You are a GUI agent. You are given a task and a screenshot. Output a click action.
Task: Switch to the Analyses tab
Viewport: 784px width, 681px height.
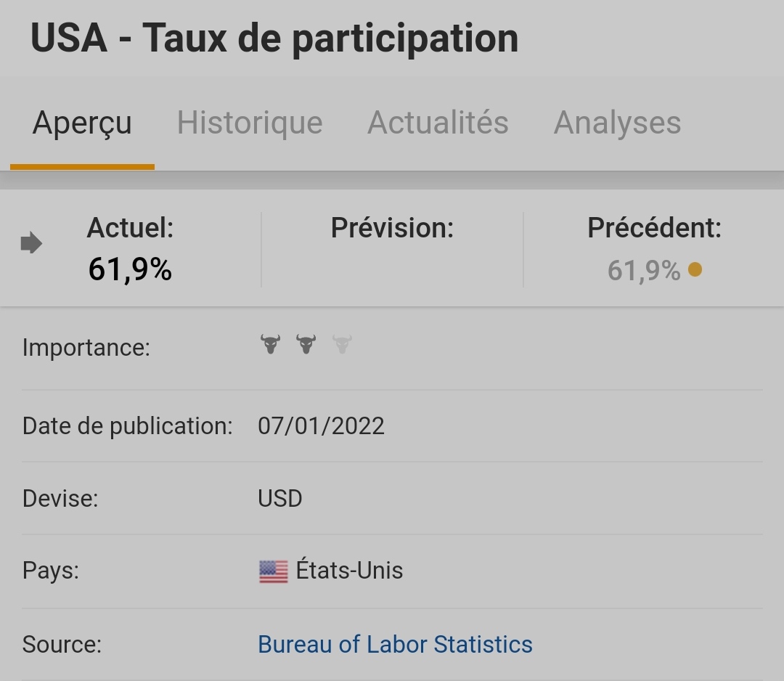coord(617,123)
